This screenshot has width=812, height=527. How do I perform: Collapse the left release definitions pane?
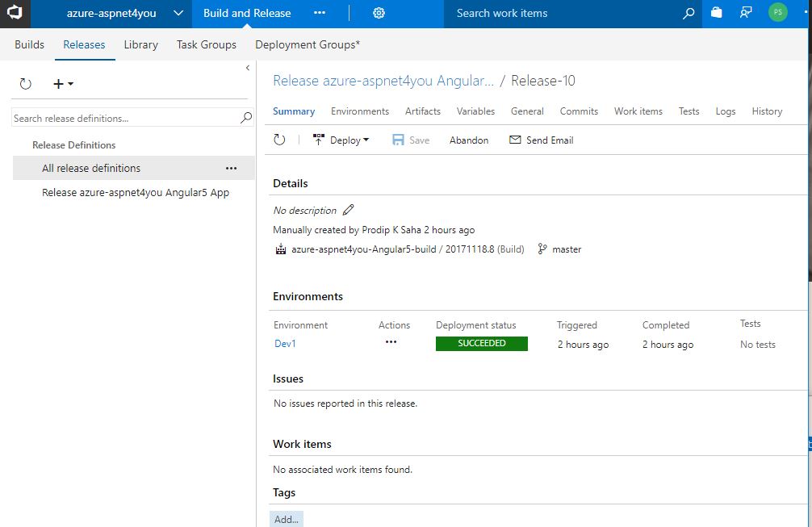point(248,68)
